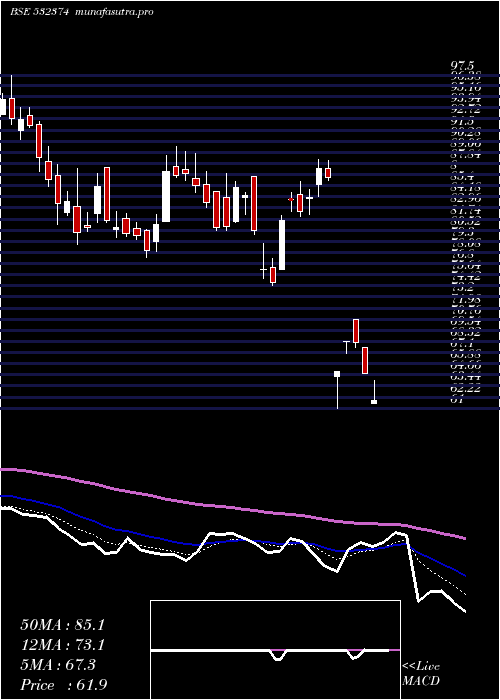Click the MACD indicator panel

point(275,650)
